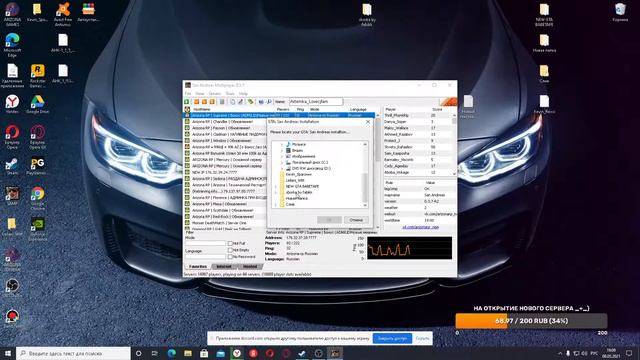Click Скрыть link in sharing bar
The height and width of the screenshot is (360, 640).
click(x=422, y=338)
